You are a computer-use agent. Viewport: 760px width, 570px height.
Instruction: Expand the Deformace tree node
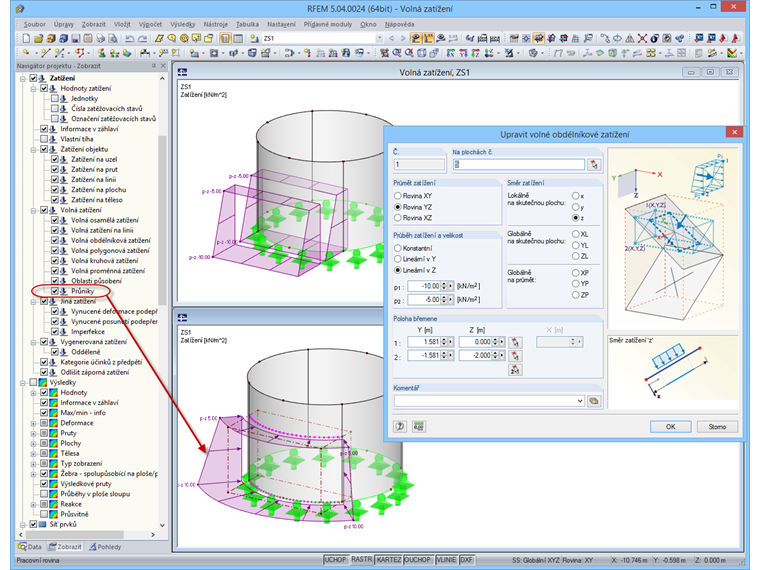coord(33,423)
